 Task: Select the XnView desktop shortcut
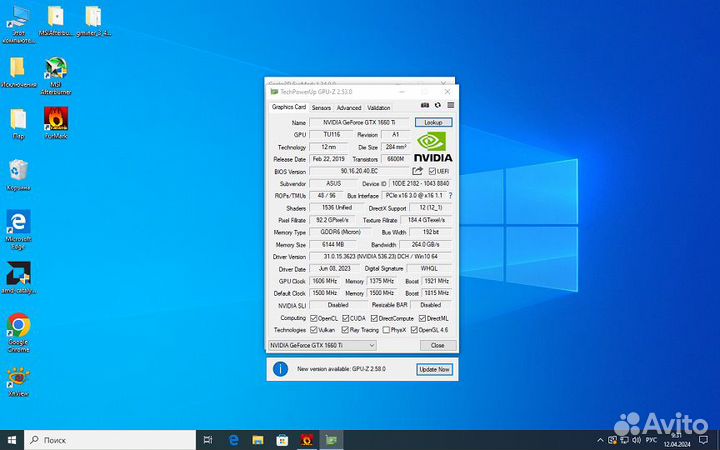(18, 382)
